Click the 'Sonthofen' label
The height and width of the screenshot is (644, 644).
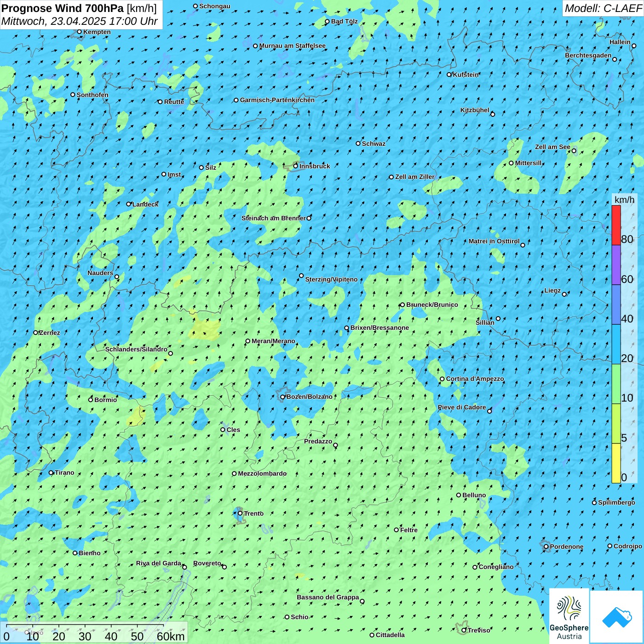pyautogui.click(x=92, y=95)
